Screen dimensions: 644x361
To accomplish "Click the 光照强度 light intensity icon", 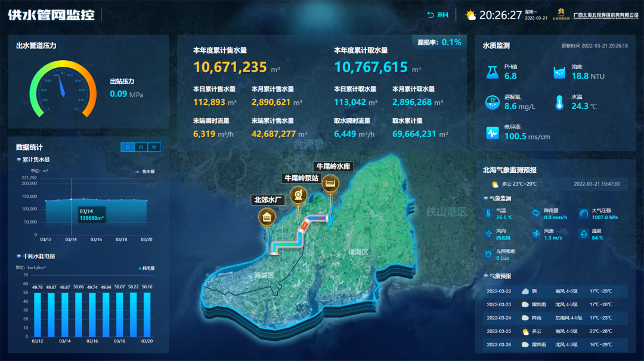I will (x=488, y=254).
